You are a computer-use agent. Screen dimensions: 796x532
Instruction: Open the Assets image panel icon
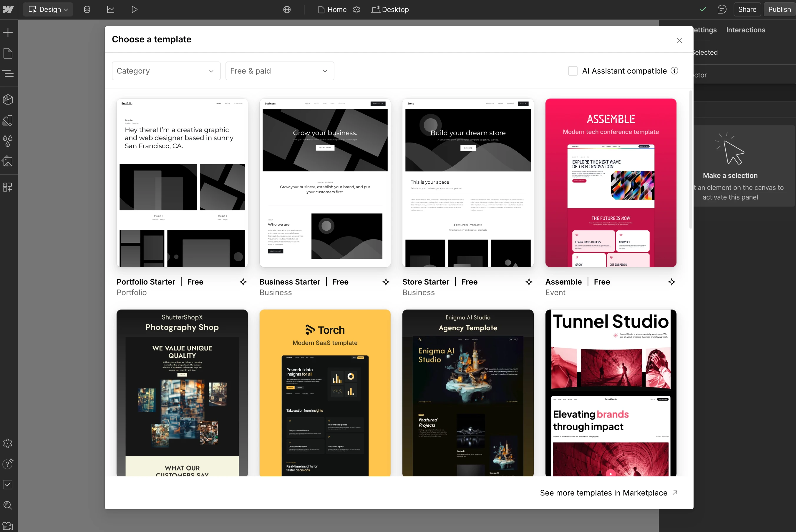coord(8,162)
